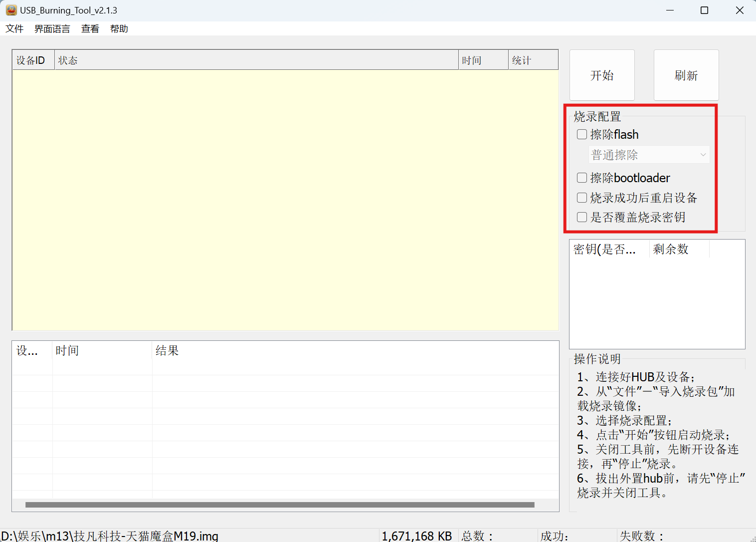Open the 查看 menu

click(x=90, y=29)
